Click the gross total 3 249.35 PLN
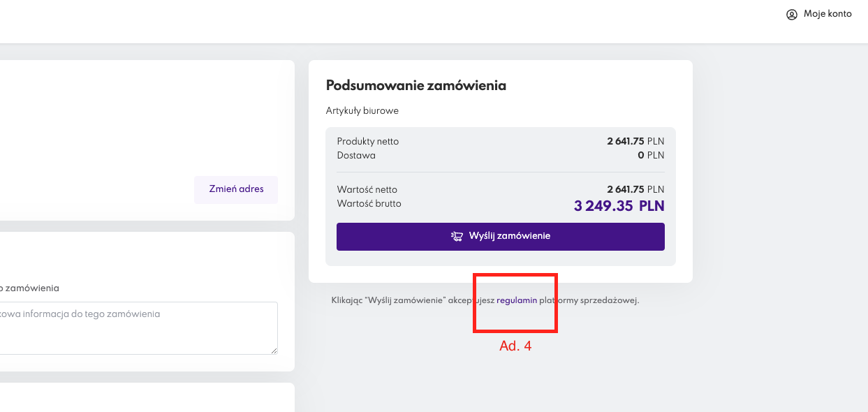The width and height of the screenshot is (868, 412). [619, 206]
